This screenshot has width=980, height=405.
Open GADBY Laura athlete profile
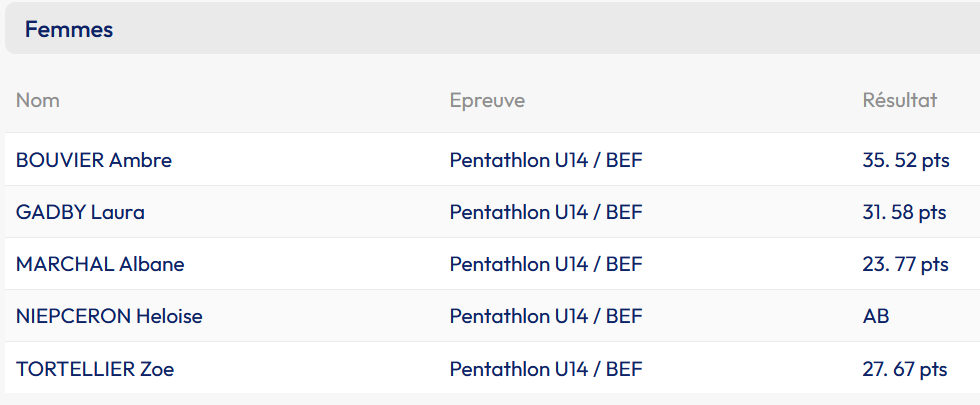coord(80,212)
